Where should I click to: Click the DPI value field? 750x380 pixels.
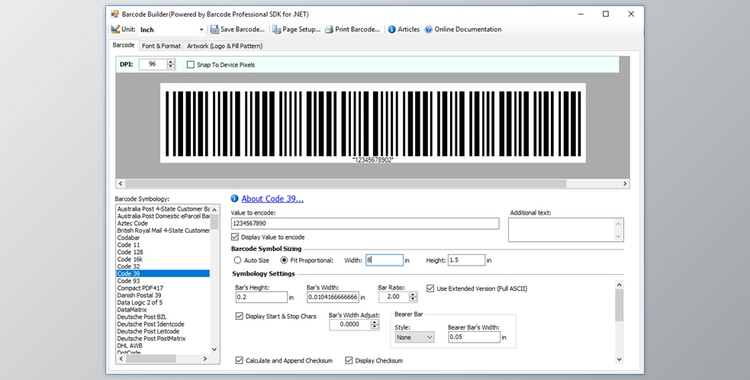[x=153, y=64]
